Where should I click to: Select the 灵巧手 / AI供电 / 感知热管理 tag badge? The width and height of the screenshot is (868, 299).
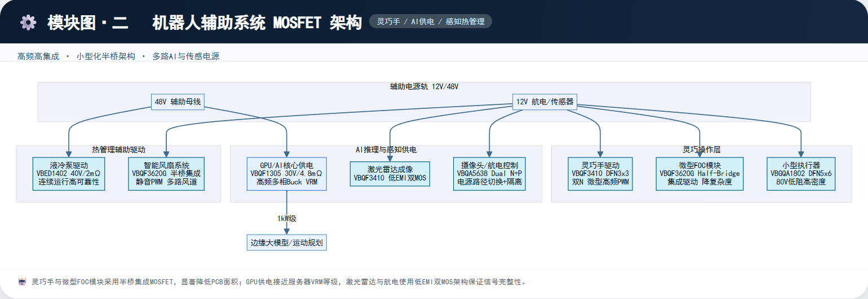pos(431,21)
